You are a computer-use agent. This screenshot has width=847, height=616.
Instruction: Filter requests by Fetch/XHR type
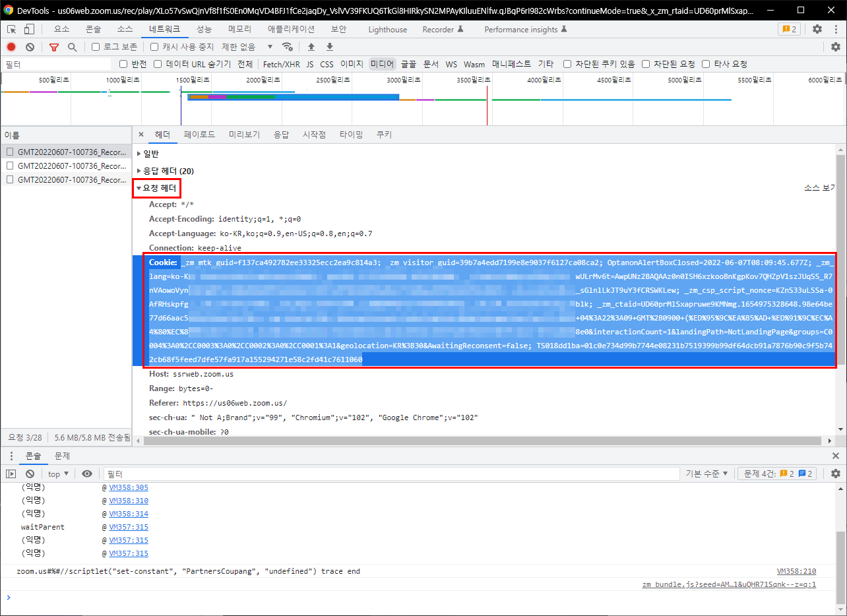click(x=281, y=64)
